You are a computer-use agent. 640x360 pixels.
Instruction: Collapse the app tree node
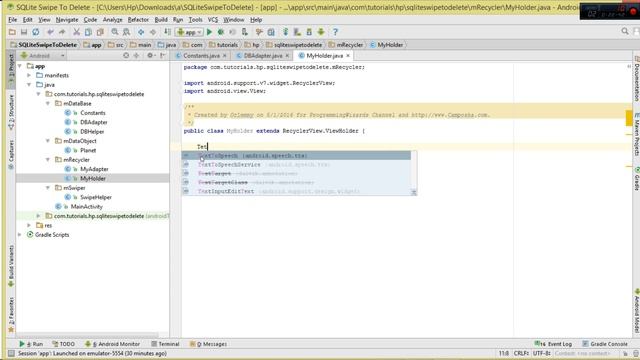[x=20, y=66]
